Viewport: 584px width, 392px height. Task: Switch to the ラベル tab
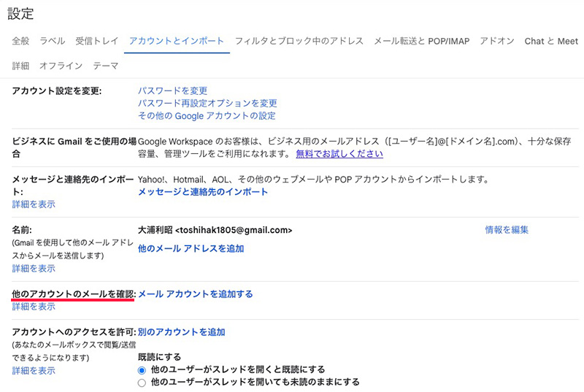click(53, 42)
